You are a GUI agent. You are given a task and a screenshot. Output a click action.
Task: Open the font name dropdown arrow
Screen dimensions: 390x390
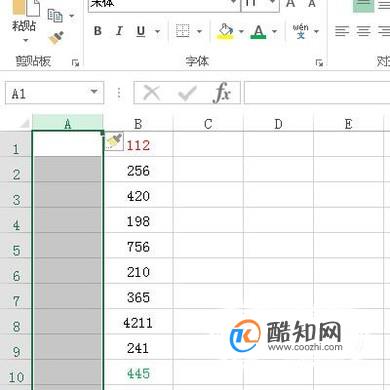pos(234,3)
